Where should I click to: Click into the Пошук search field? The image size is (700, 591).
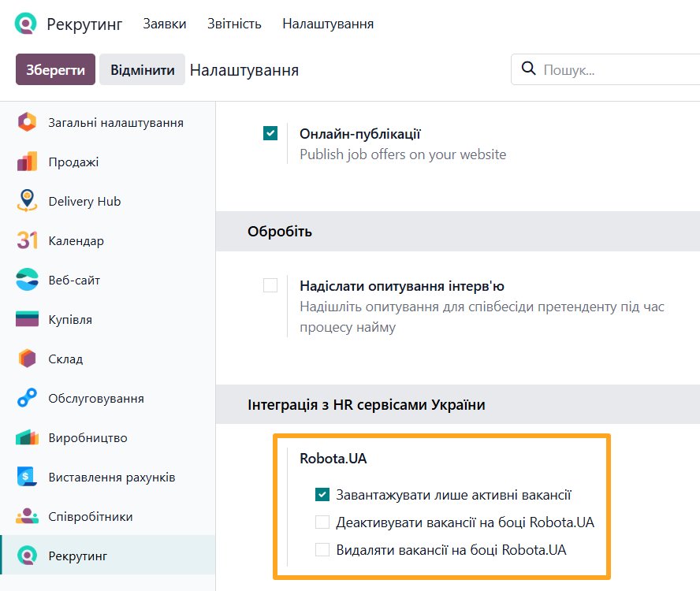[x=605, y=69]
